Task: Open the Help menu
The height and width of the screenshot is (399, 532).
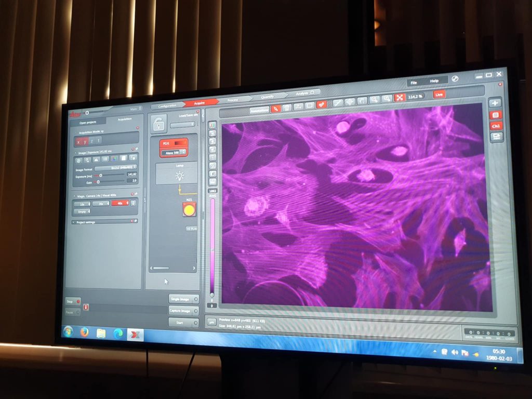Action: coord(434,81)
